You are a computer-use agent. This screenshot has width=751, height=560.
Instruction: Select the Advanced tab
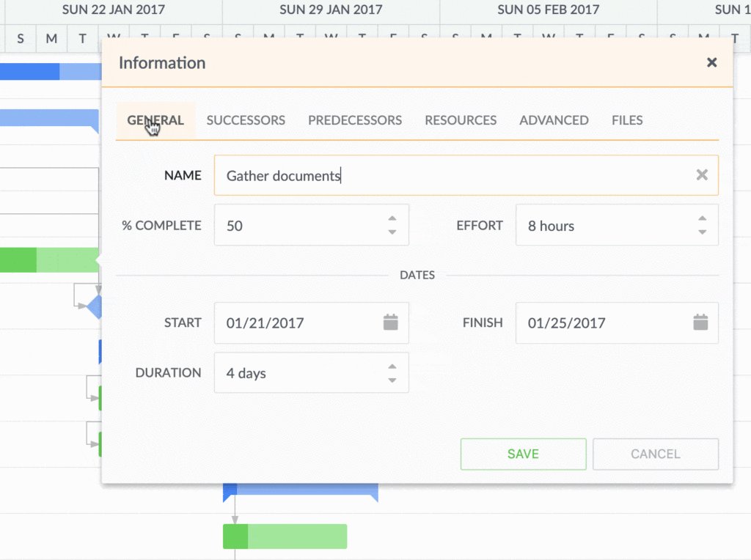pyautogui.click(x=554, y=120)
